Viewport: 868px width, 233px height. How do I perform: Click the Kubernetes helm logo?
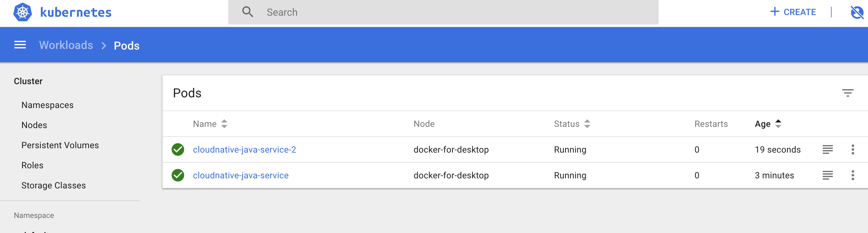(23, 12)
